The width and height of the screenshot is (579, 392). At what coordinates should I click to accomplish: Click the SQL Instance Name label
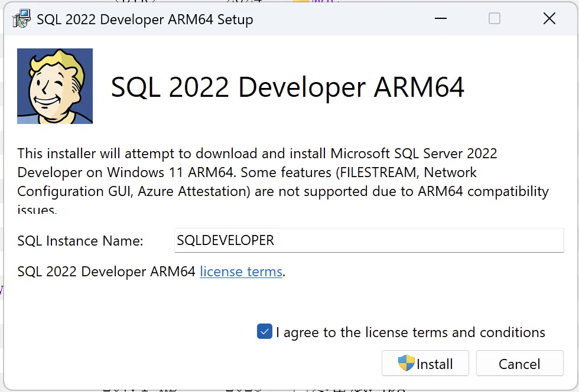click(82, 240)
